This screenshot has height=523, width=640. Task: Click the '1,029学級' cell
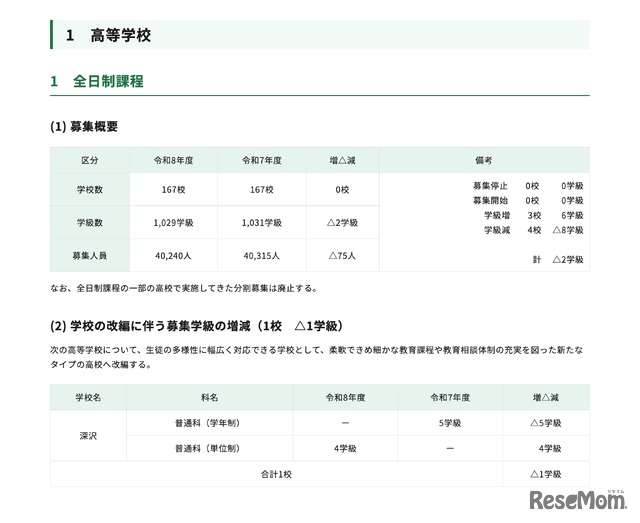174,222
